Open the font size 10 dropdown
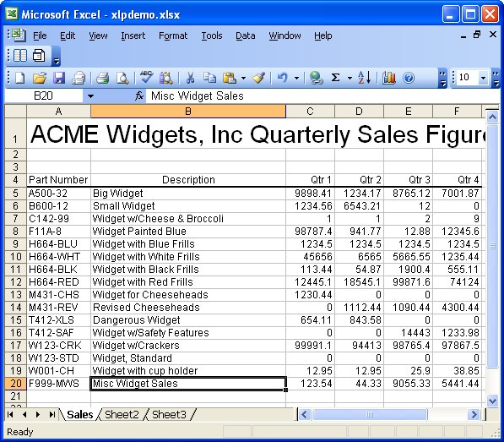Screen dimensions: 504x442 click(483, 78)
